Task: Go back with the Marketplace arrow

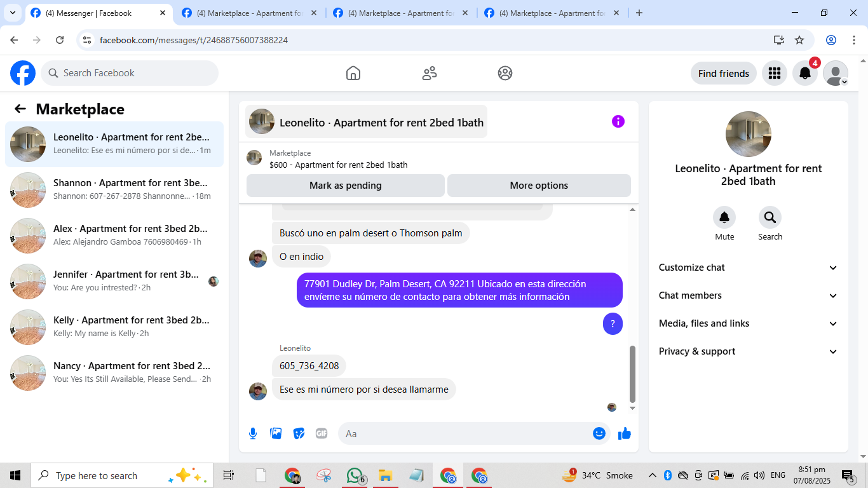Action: (x=20, y=109)
